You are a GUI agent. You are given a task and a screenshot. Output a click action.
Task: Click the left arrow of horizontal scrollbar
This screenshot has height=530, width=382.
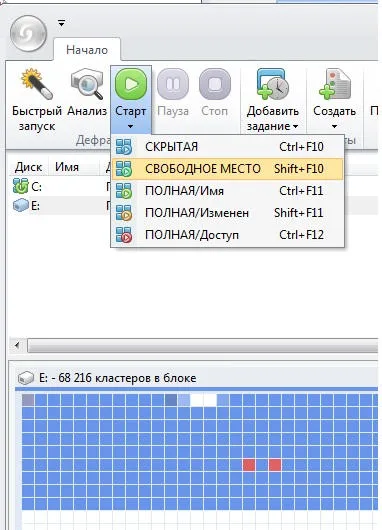point(17,345)
